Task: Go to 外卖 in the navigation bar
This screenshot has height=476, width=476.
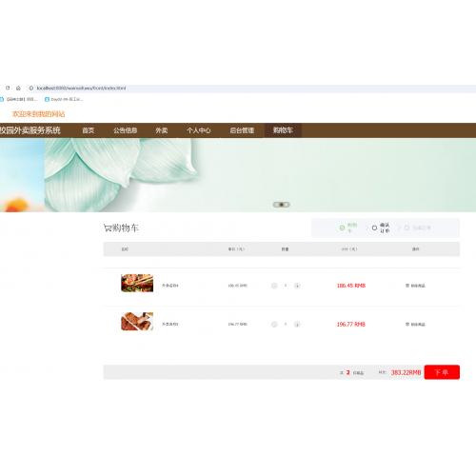Action: pyautogui.click(x=162, y=130)
